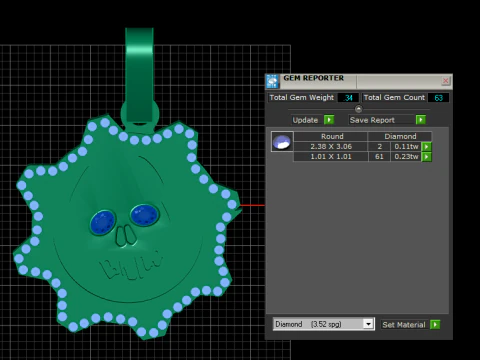Click the quantity 2 cell
480x360 pixels.
click(x=379, y=147)
